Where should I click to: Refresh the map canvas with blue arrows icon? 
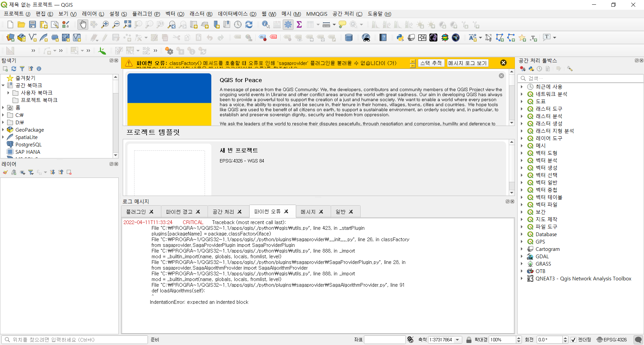pyautogui.click(x=249, y=24)
